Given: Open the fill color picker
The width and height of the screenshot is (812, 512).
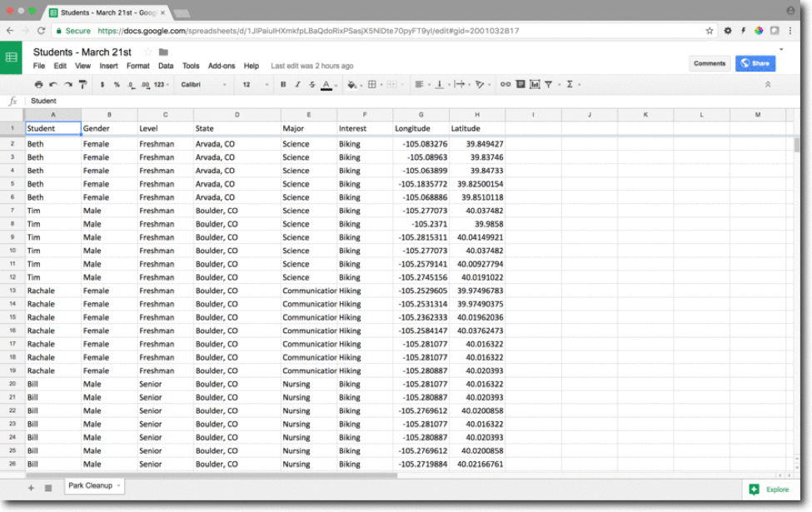Looking at the screenshot, I should 352,84.
